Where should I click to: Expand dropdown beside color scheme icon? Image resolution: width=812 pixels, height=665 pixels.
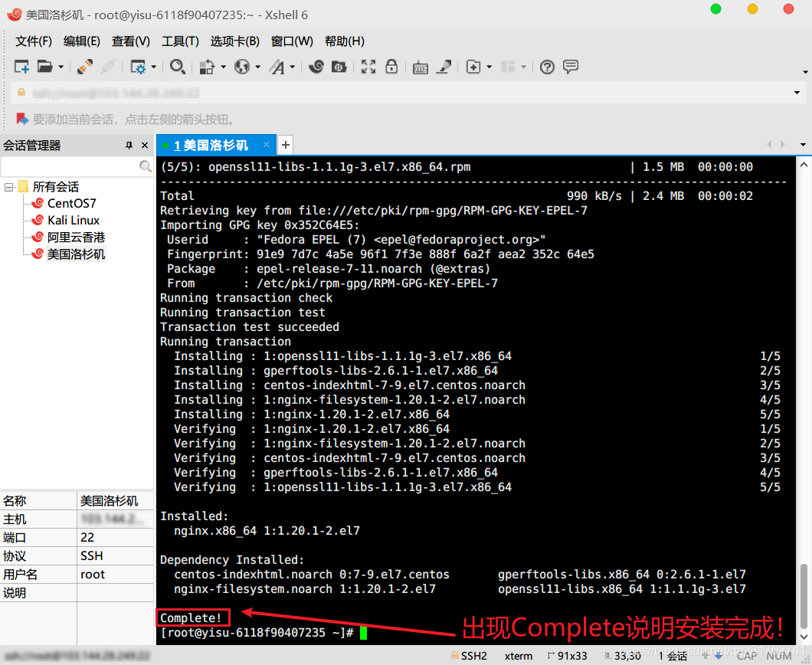pyautogui.click(x=223, y=67)
